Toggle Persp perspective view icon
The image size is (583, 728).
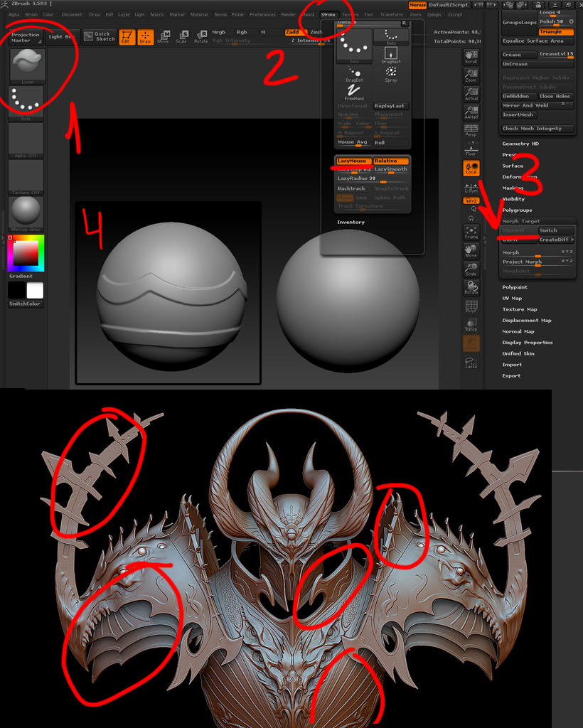pyautogui.click(x=471, y=130)
